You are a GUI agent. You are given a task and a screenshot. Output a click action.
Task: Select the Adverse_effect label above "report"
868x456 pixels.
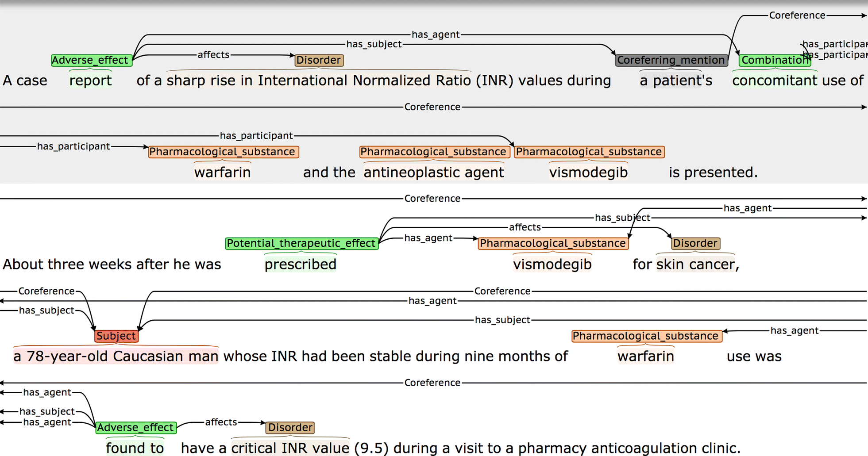click(92, 60)
